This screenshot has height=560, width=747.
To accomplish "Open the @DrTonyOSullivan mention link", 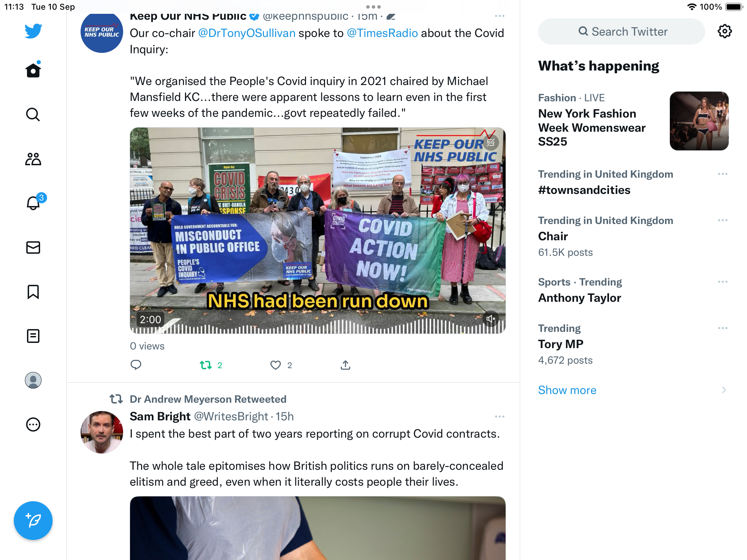I will click(x=247, y=33).
